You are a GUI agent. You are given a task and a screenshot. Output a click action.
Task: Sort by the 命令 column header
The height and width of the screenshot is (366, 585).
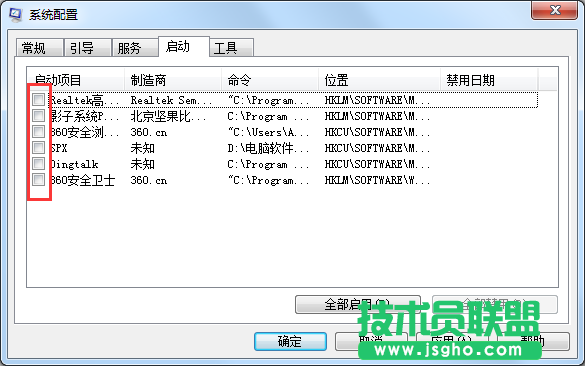coord(270,80)
